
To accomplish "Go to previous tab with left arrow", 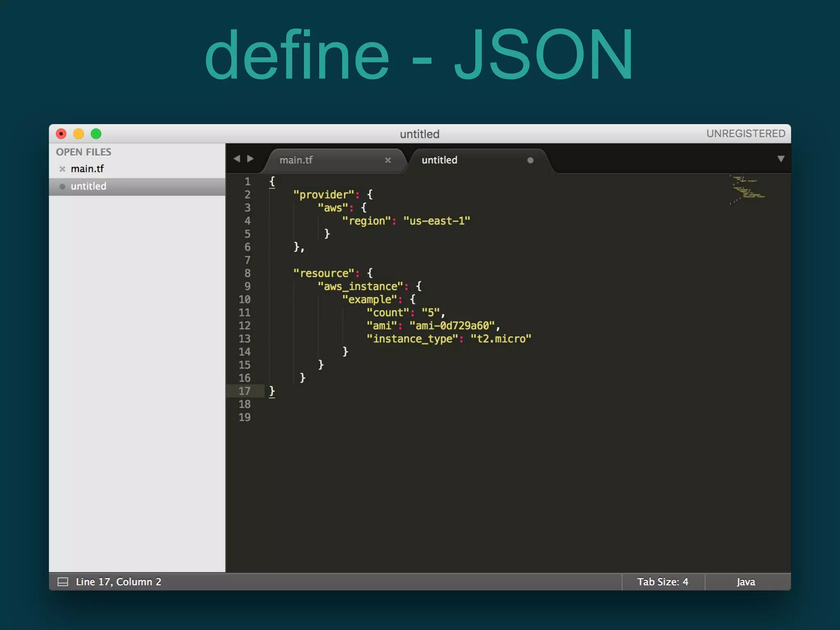I will [x=237, y=159].
